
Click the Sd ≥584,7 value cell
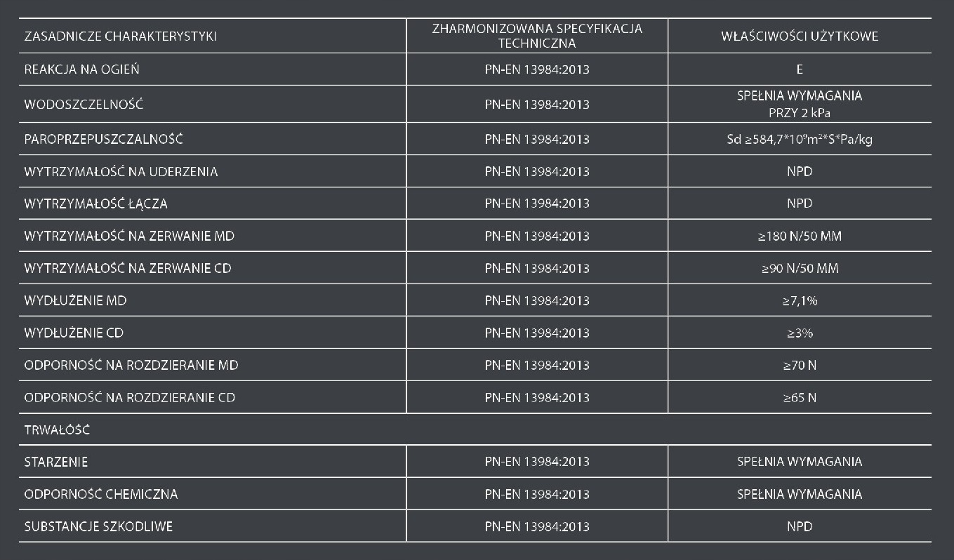[x=800, y=139]
